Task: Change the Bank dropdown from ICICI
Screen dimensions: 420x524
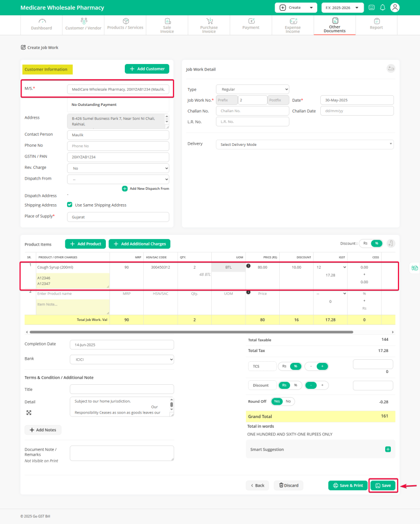Action: click(121, 359)
